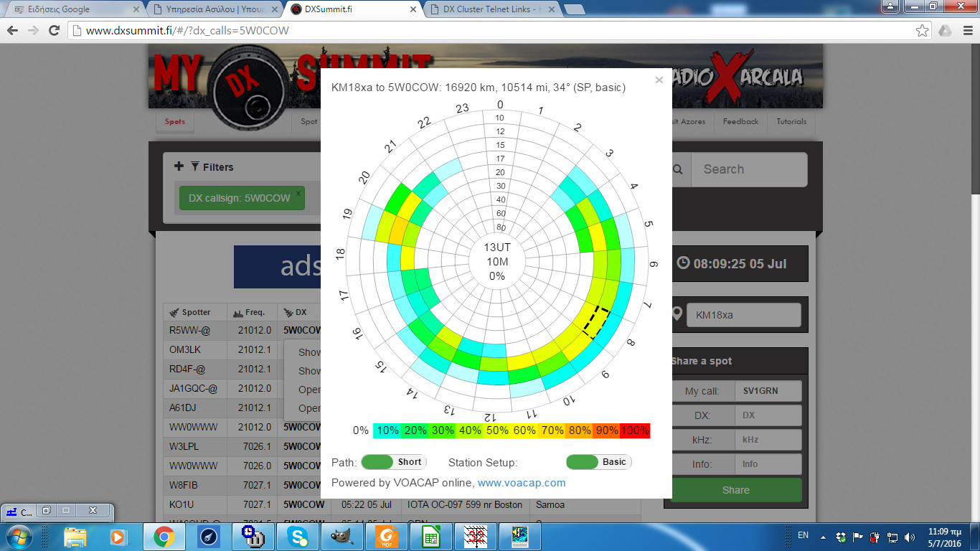Open LibreOffice Calc from taskbar
This screenshot has width=980, height=551.
pyautogui.click(x=431, y=536)
